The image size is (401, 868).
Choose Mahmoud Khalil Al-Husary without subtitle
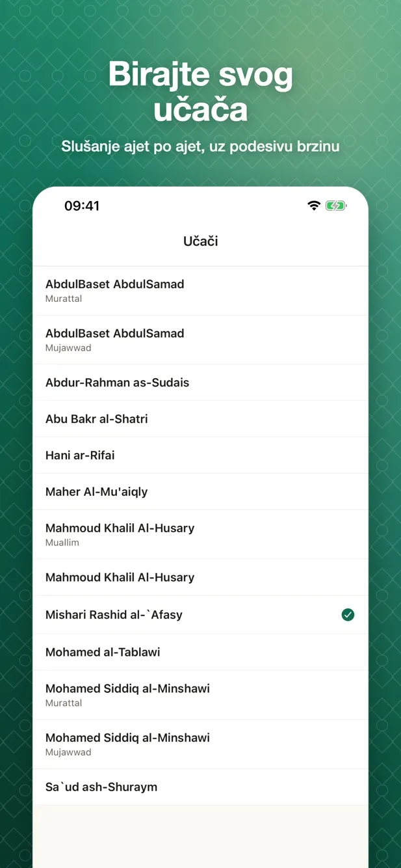coord(200,577)
